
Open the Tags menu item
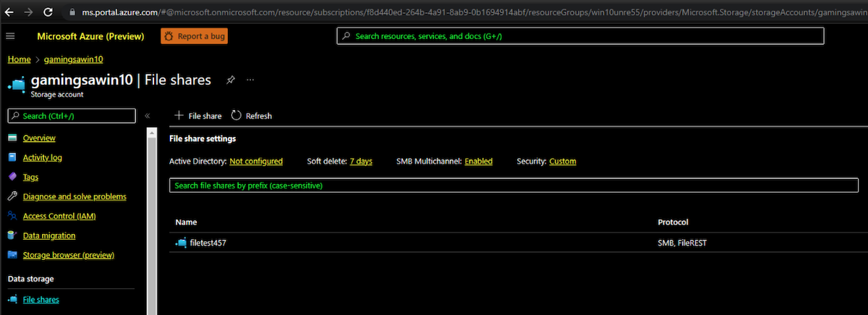click(31, 177)
